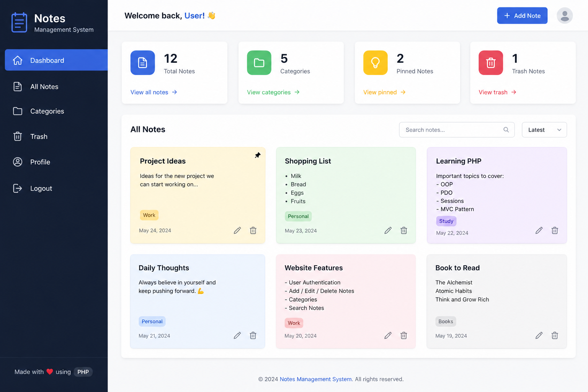The width and height of the screenshot is (588, 392).
Task: Click the Books tag on Book to Read
Action: click(x=446, y=322)
